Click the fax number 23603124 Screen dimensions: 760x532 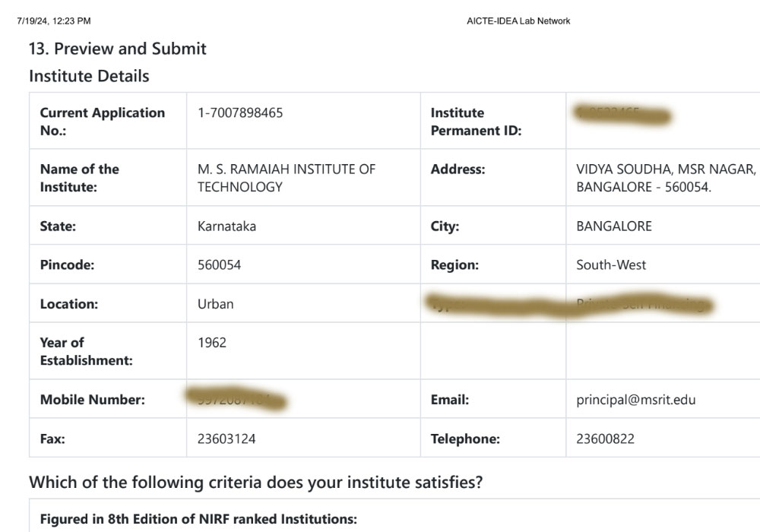(x=226, y=438)
